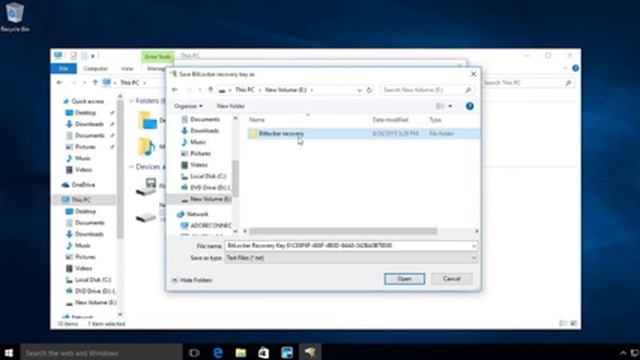This screenshot has width=640, height=360.
Task: Go up one folder in the save dialog
Action: pos(211,90)
